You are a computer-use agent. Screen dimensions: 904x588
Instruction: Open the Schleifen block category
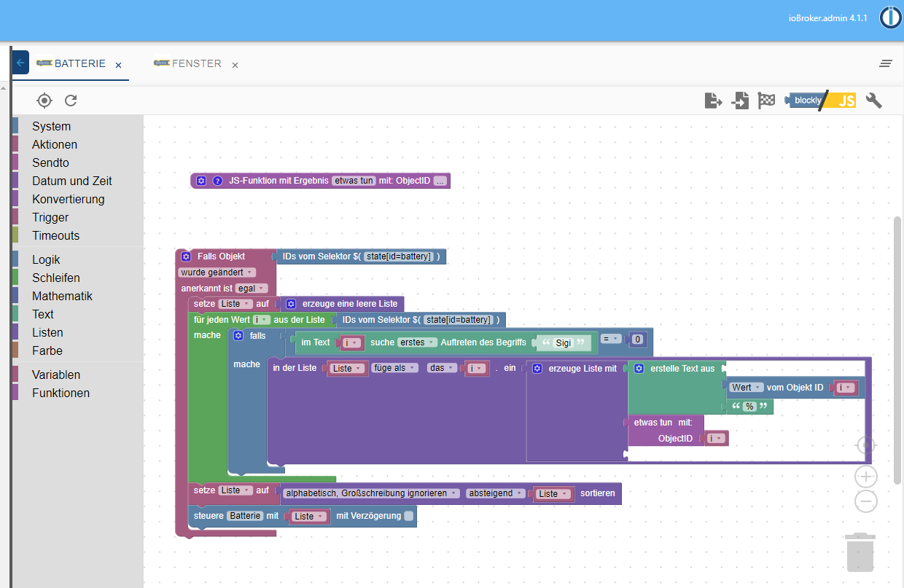(56, 278)
